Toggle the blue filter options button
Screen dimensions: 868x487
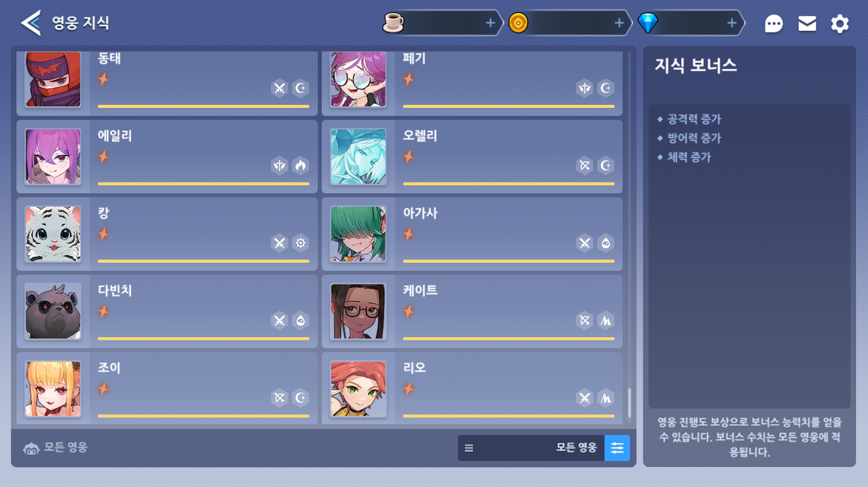click(617, 448)
